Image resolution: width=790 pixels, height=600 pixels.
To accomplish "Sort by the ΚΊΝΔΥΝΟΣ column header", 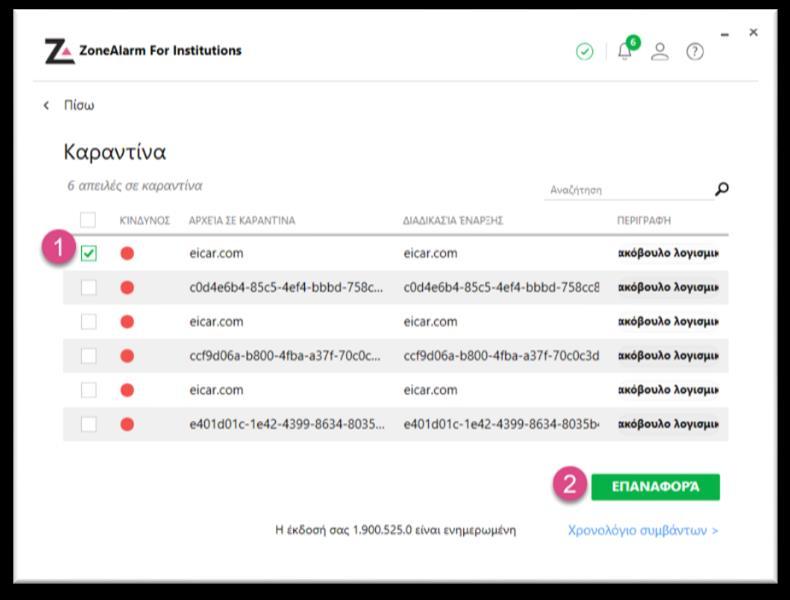I will pos(145,221).
